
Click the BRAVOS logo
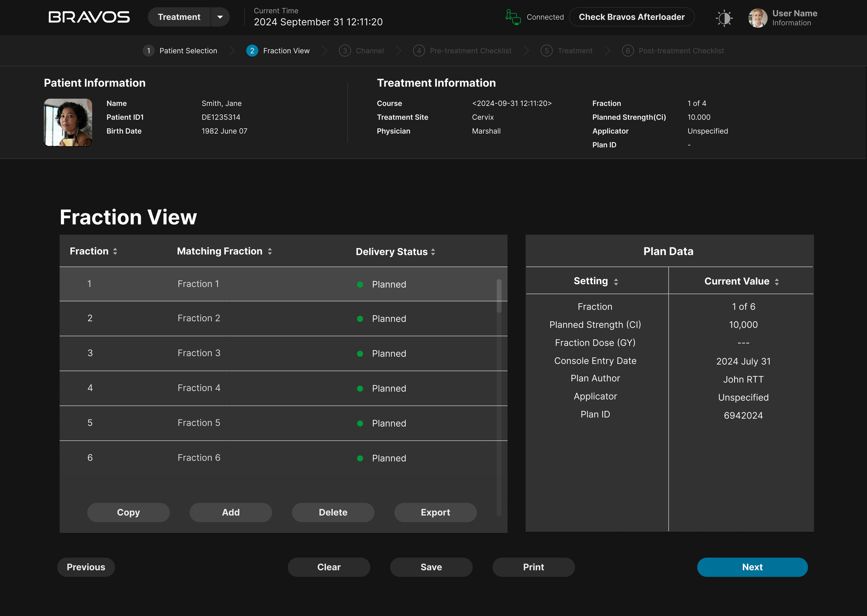pyautogui.click(x=89, y=17)
